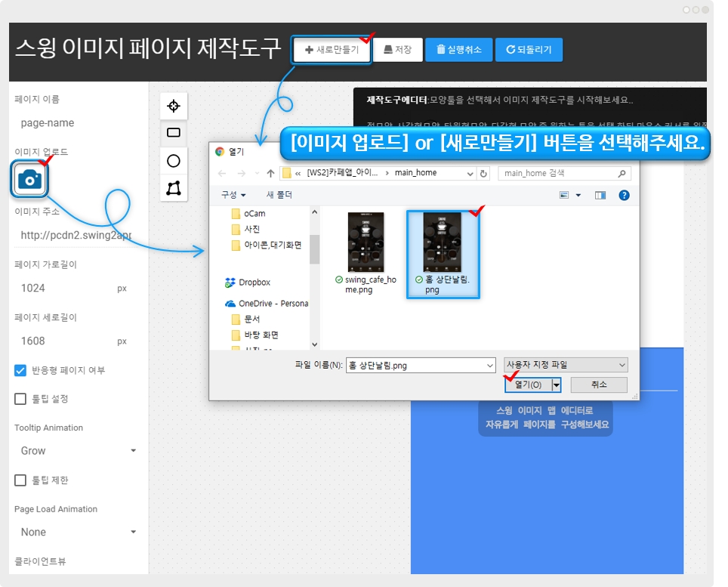
Task: Expand the 사용자 지정 파일 type dropdown
Action: click(x=565, y=365)
